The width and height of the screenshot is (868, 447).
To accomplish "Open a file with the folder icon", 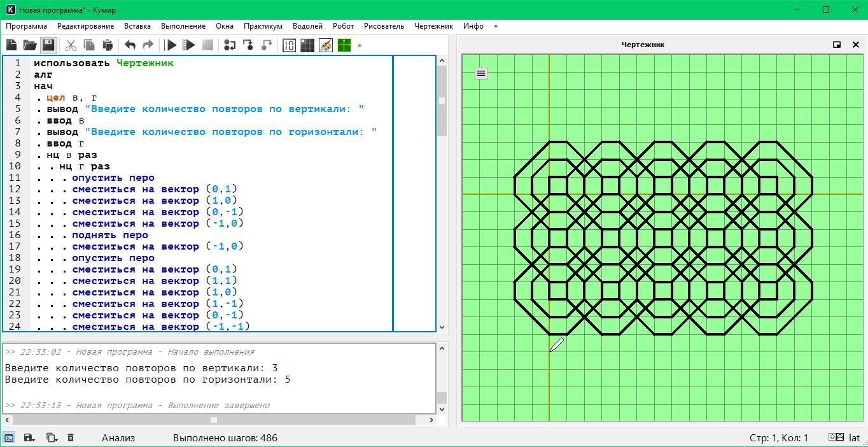I will coord(30,45).
